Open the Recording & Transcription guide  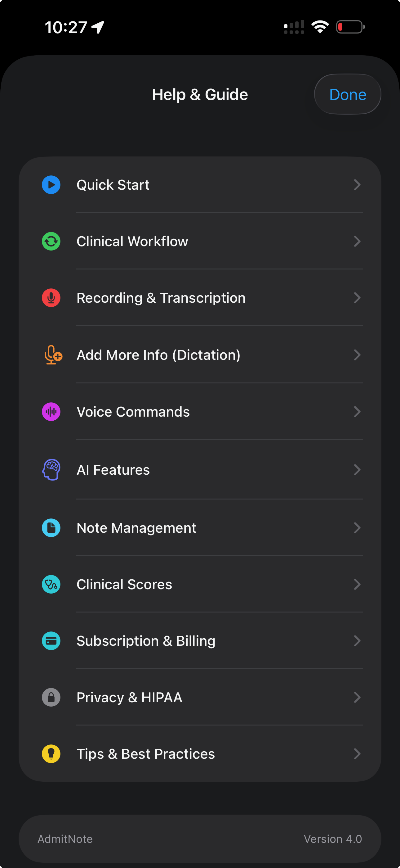[161, 298]
